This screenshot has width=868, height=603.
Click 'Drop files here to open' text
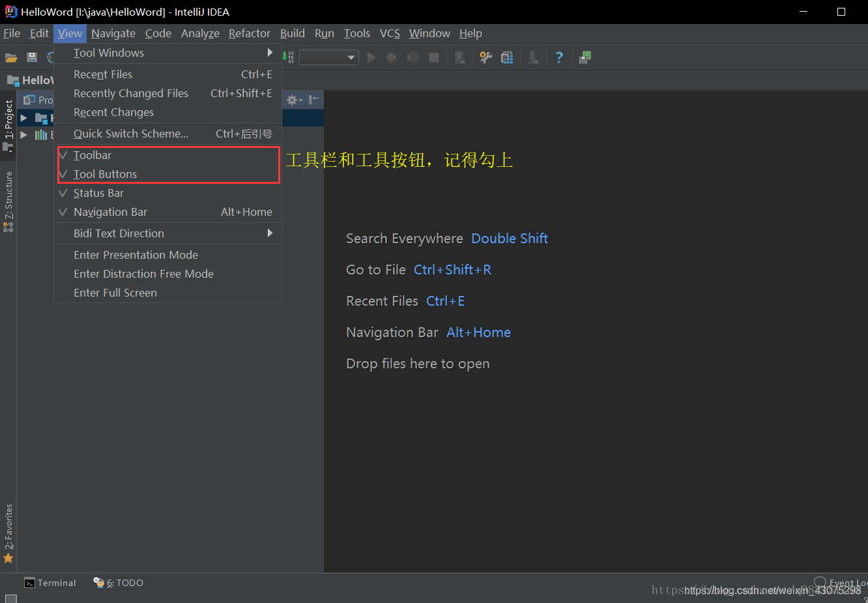[x=418, y=364]
